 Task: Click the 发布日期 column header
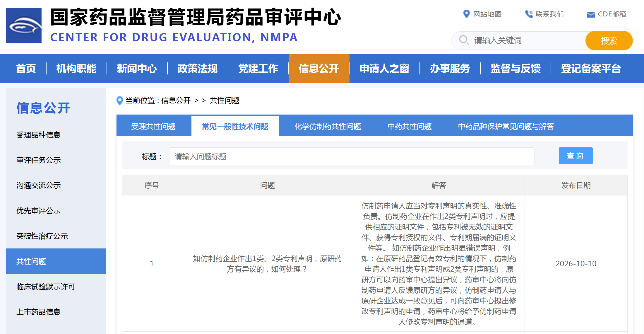point(576,185)
